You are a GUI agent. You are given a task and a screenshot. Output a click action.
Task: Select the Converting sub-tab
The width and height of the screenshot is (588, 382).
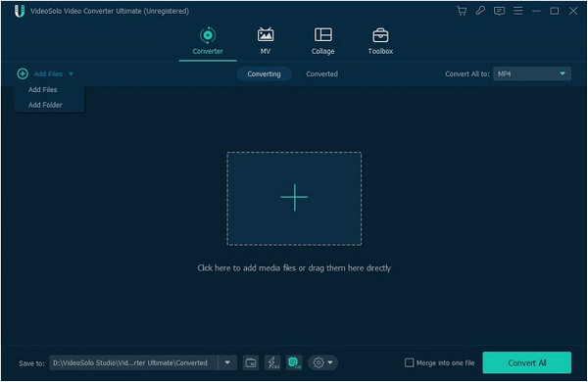coord(264,73)
